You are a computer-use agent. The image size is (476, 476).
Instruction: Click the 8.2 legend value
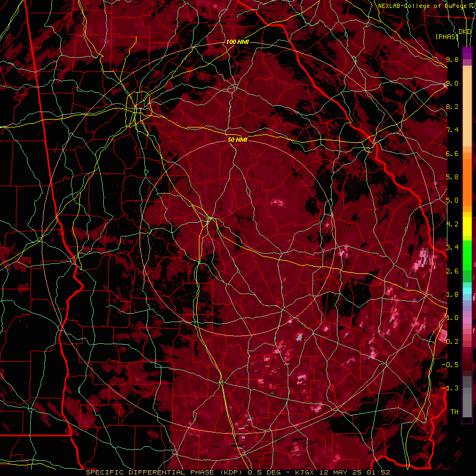(452, 106)
